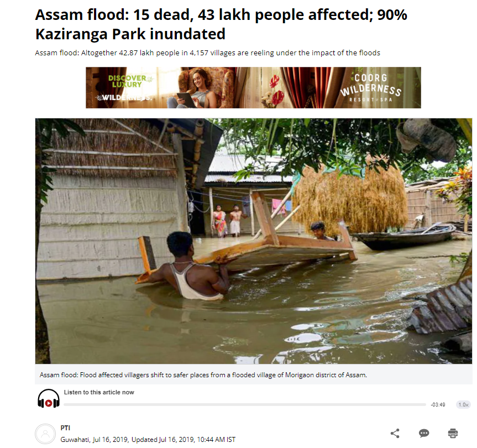Click the woman with tablet in ad
Screen dimensions: 477x448
pyautogui.click(x=198, y=88)
